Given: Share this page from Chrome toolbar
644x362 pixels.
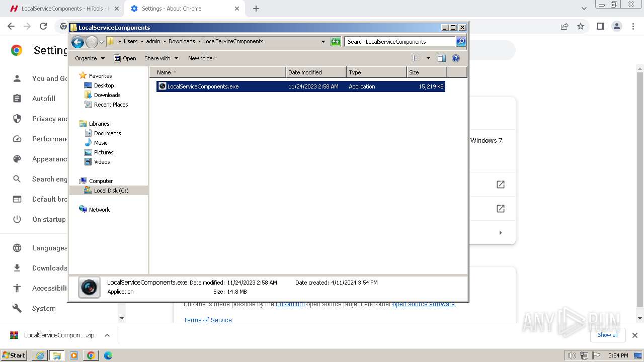Looking at the screenshot, I should (x=565, y=26).
